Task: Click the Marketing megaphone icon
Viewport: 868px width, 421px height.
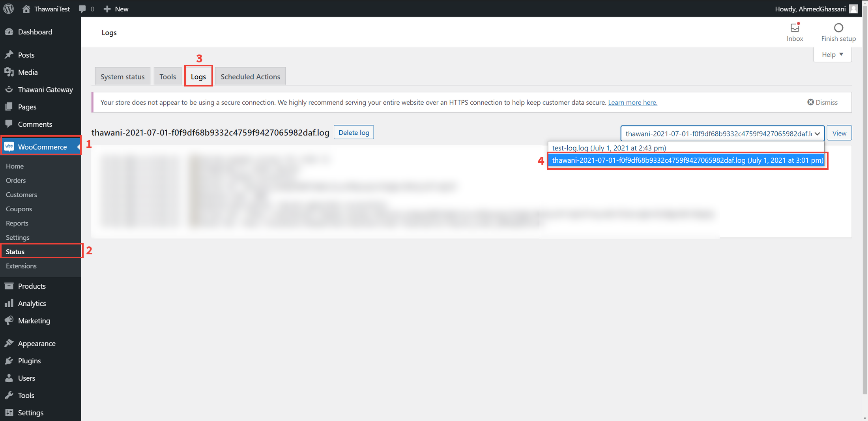Action: 9,321
